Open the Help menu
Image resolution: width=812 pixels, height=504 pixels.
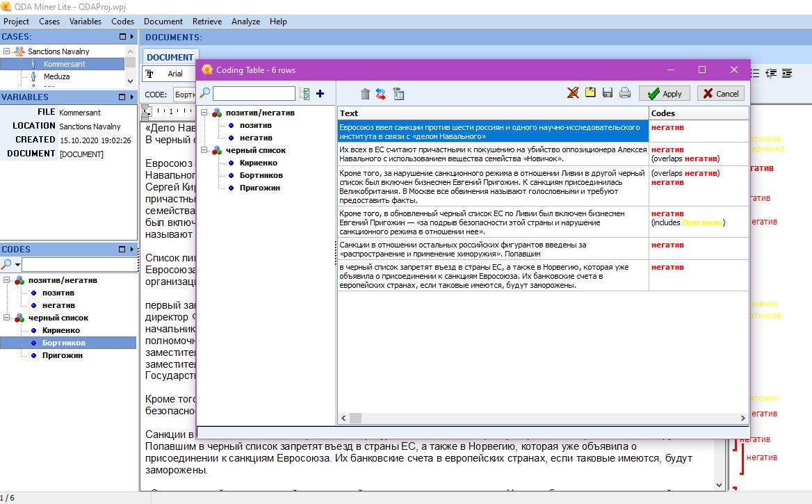click(x=278, y=22)
